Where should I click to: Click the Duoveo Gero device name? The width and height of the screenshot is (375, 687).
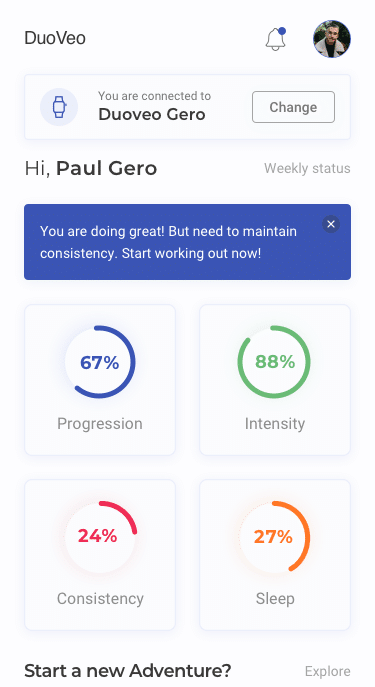[152, 114]
